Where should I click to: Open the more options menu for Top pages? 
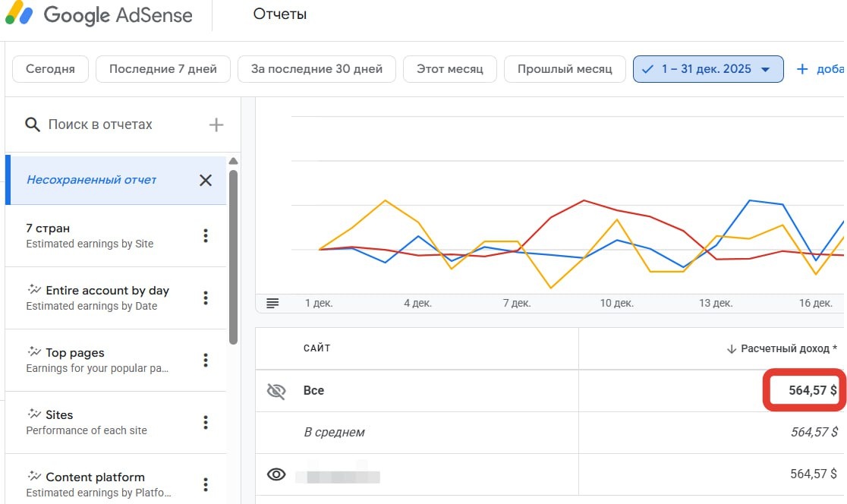coord(205,360)
